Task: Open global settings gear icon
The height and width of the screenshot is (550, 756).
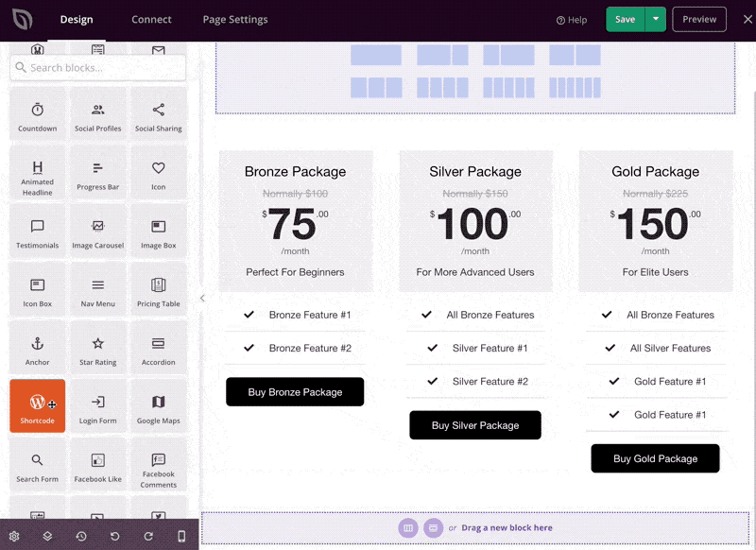Action: pyautogui.click(x=14, y=536)
